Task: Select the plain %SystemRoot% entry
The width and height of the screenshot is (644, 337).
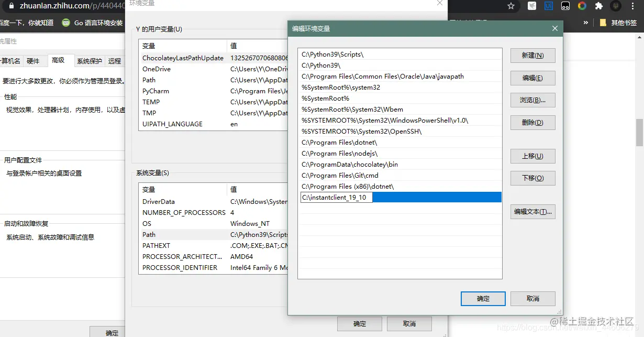Action: pos(400,99)
